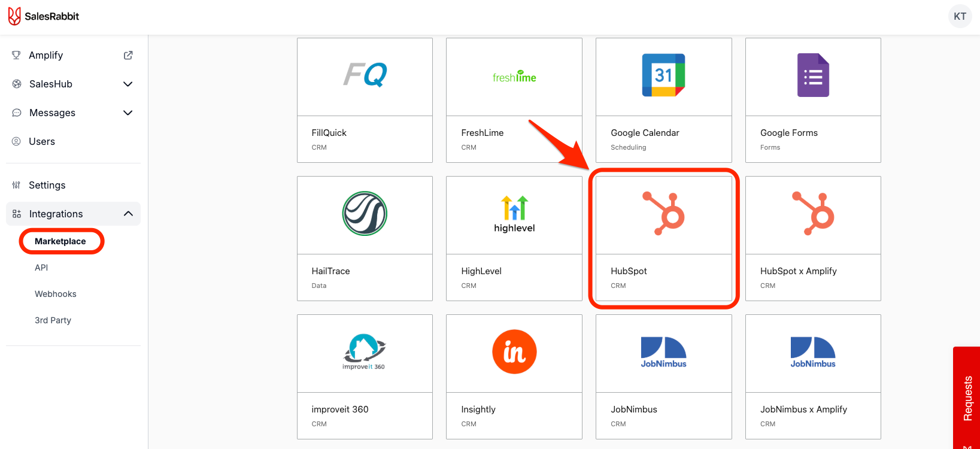Select the HubSpot card title
This screenshot has height=449, width=980.
click(x=629, y=271)
